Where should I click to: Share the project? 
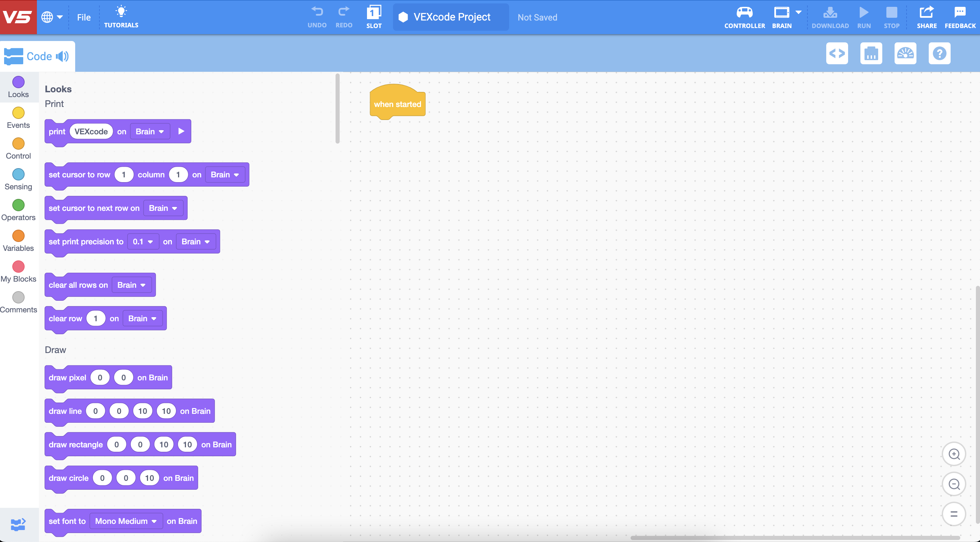927,17
